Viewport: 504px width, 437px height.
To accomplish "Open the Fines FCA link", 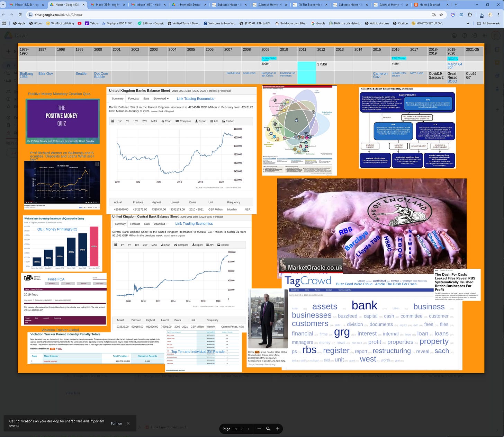I will pyautogui.click(x=56, y=279).
